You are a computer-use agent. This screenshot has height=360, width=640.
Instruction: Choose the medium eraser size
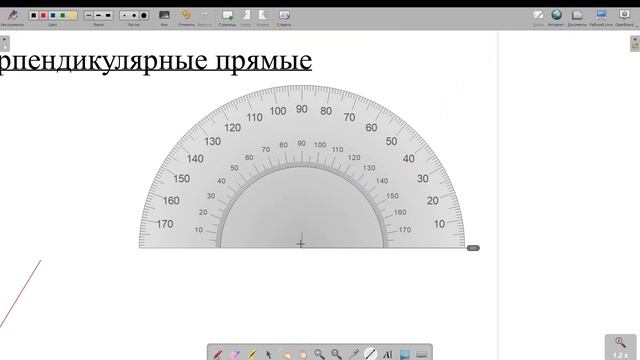coord(134,16)
